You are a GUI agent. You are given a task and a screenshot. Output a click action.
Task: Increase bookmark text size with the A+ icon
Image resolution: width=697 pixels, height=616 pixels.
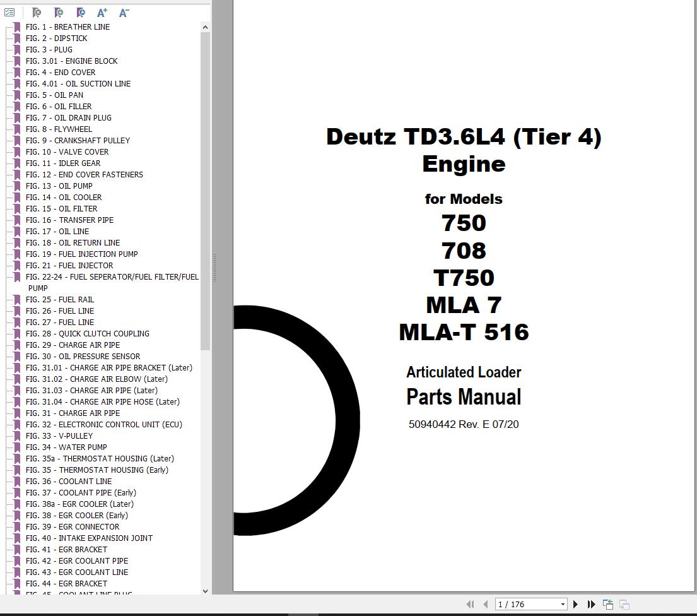[x=102, y=13]
